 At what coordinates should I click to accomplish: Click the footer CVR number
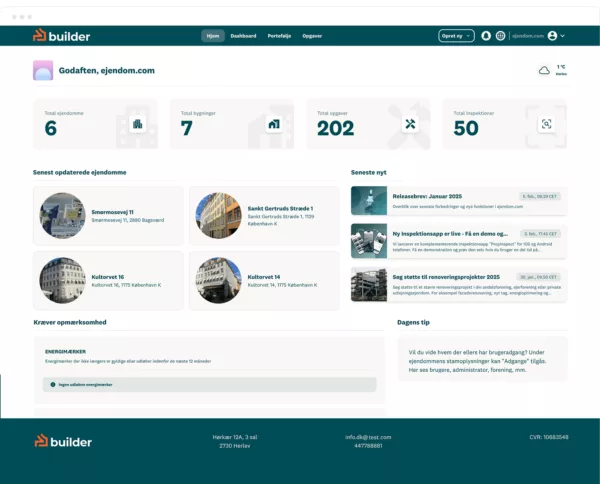tap(549, 437)
